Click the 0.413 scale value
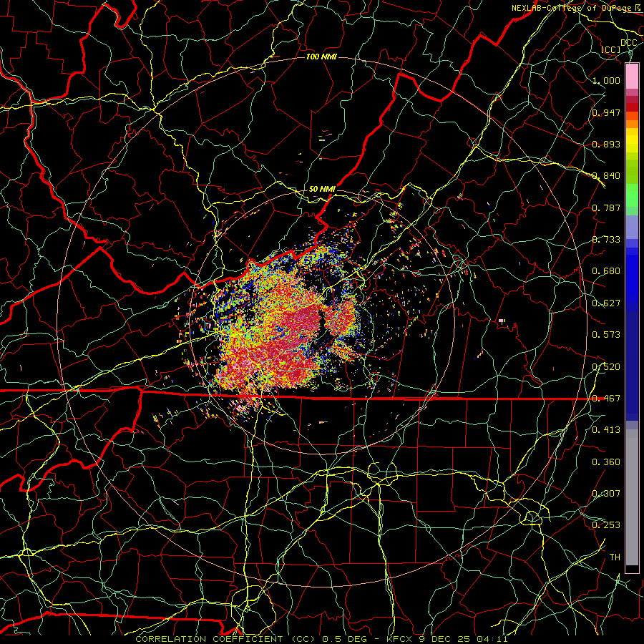Image resolution: width=644 pixels, height=644 pixels. point(606,430)
